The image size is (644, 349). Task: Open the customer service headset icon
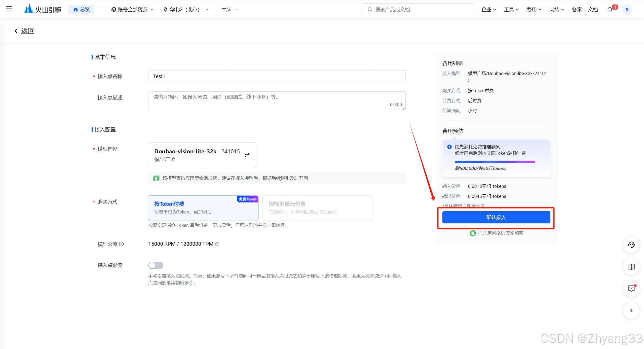[x=631, y=245]
